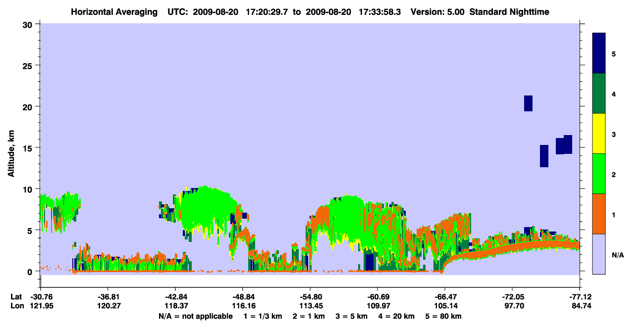Click the '3 = 5 km' caption
The width and height of the screenshot is (644, 330).
351,316
